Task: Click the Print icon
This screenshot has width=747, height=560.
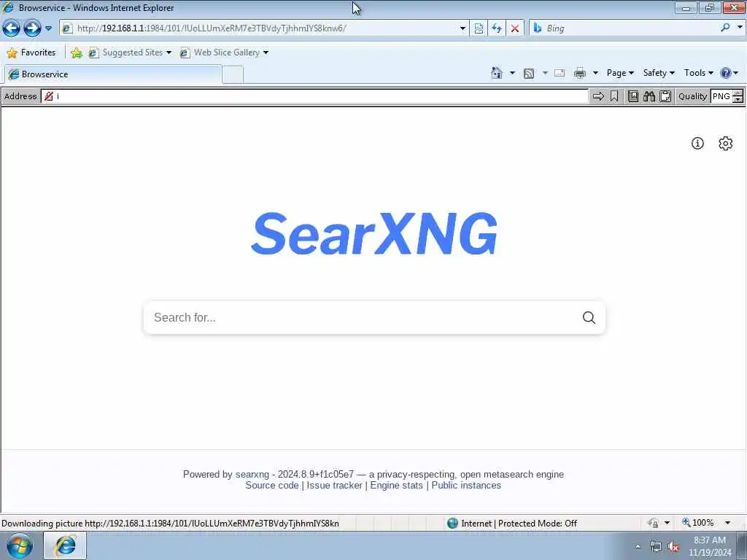Action: [x=580, y=73]
